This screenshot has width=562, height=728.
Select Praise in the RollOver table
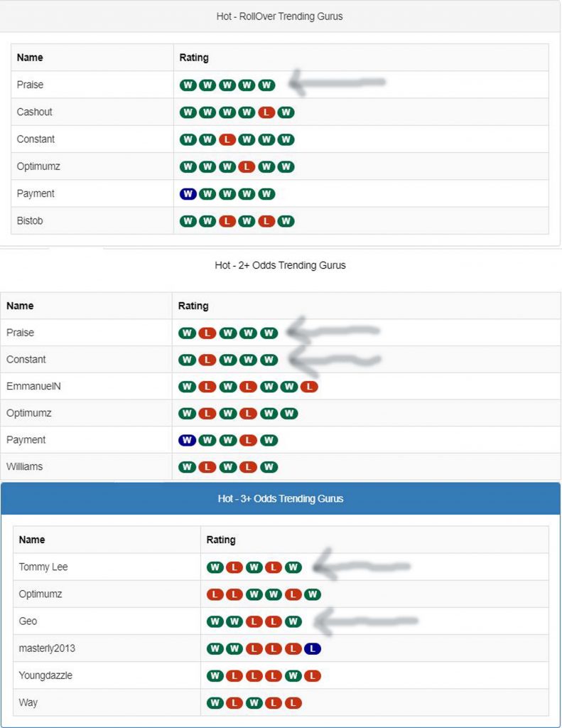pyautogui.click(x=30, y=85)
